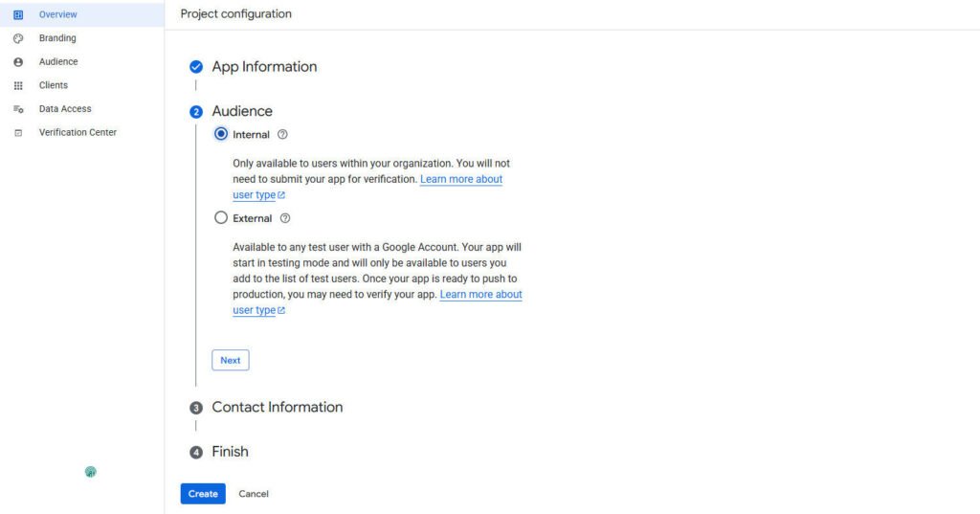Click the Overview grid icon in sidebar
The height and width of the screenshot is (514, 980).
(x=18, y=14)
